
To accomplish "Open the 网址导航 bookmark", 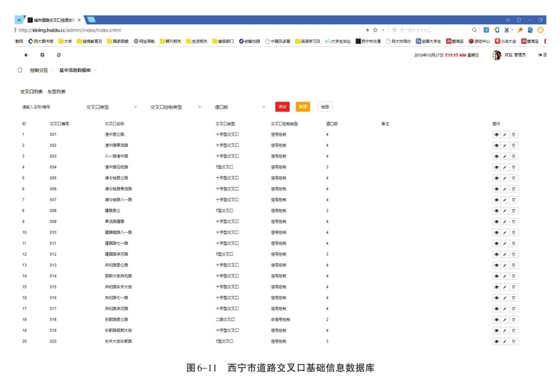I will [144, 41].
